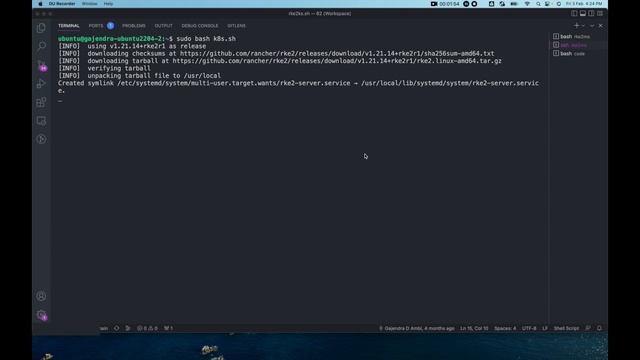Screen dimensions: 640x360
Task: Switch to the OUTPUT tab
Action: click(163, 26)
